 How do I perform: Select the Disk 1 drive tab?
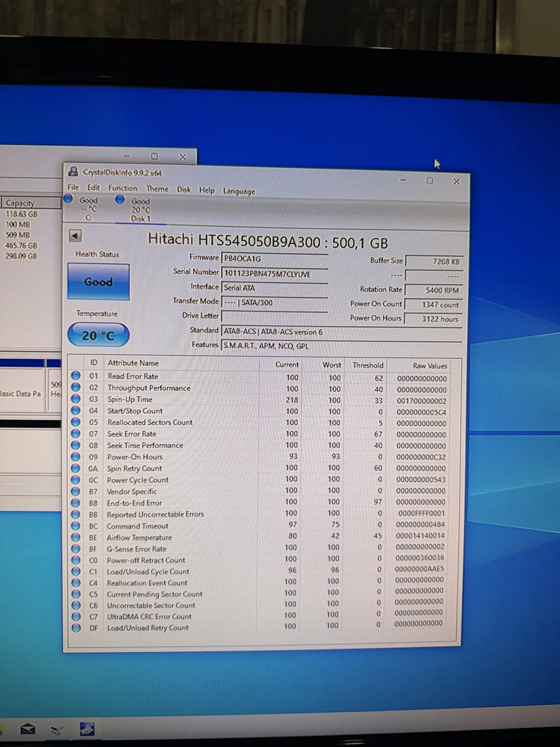140,210
